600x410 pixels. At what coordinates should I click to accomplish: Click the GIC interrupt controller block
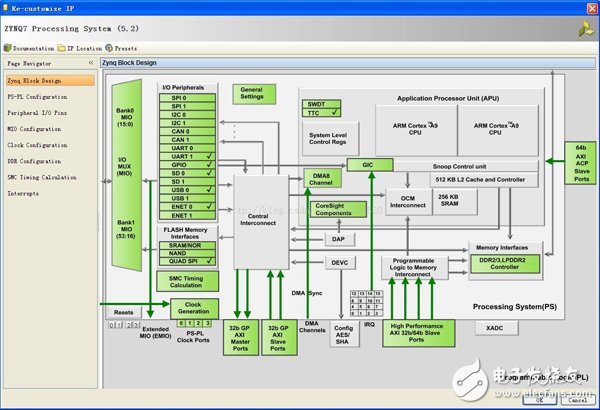tap(369, 163)
